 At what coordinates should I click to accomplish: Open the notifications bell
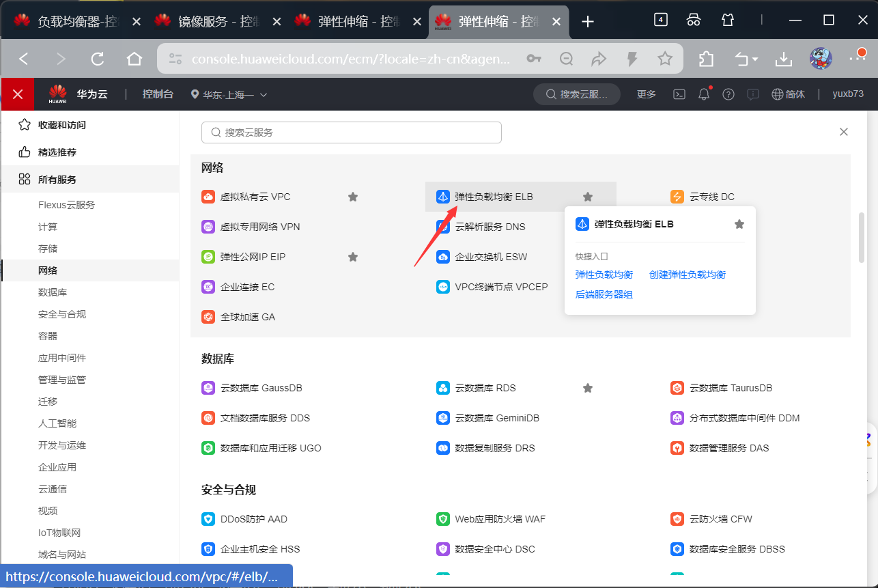[704, 94]
